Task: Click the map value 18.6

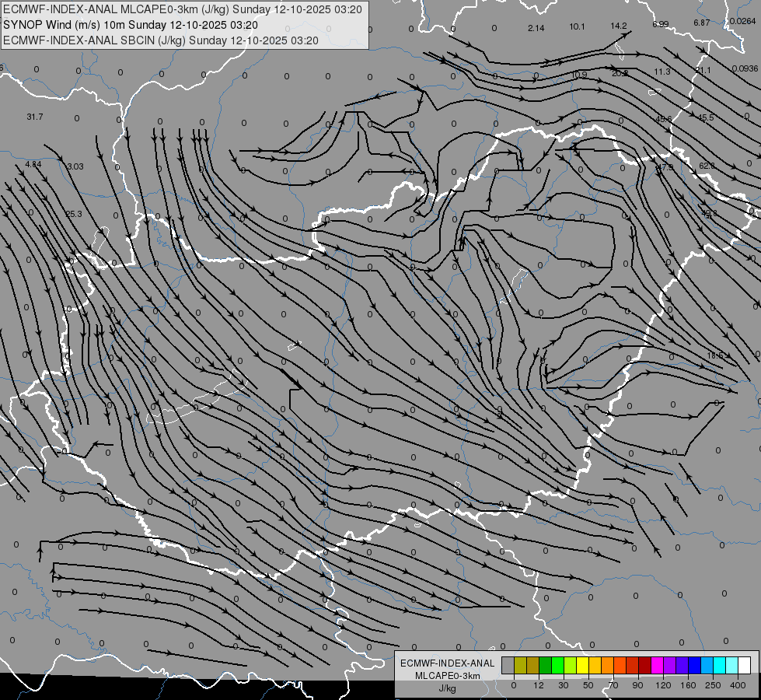Action: click(715, 355)
